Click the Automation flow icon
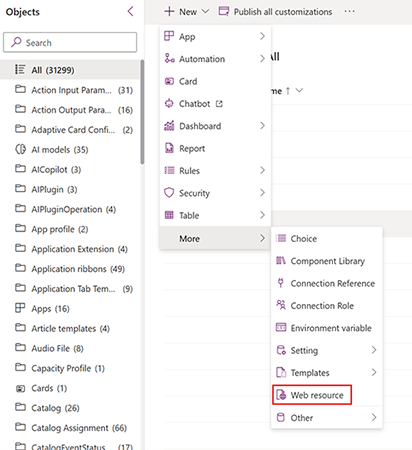This screenshot has width=412, height=450. (x=169, y=58)
